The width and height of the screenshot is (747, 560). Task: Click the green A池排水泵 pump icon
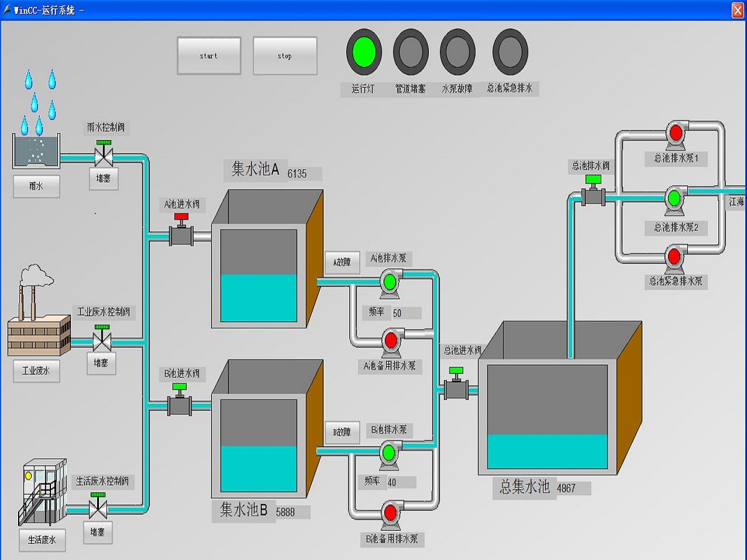pyautogui.click(x=390, y=284)
